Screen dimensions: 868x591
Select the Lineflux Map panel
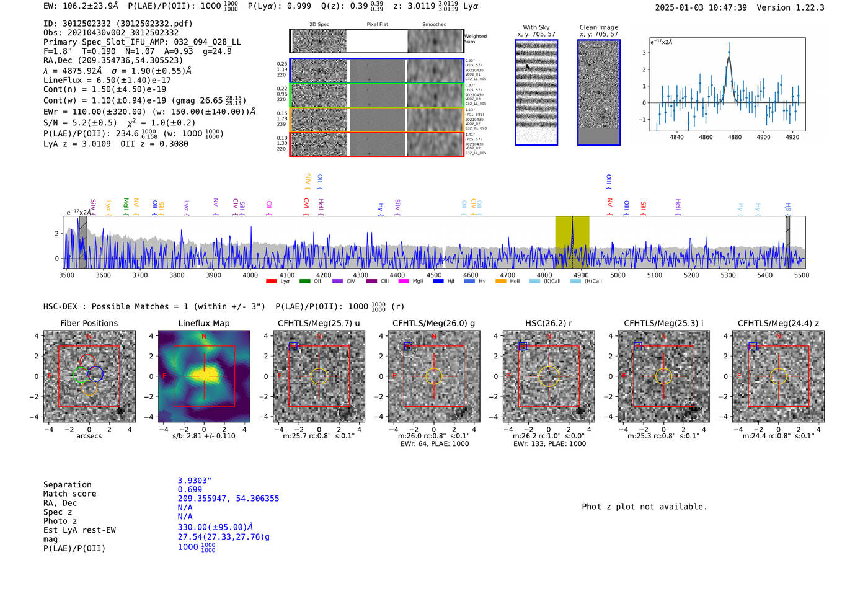click(x=204, y=376)
